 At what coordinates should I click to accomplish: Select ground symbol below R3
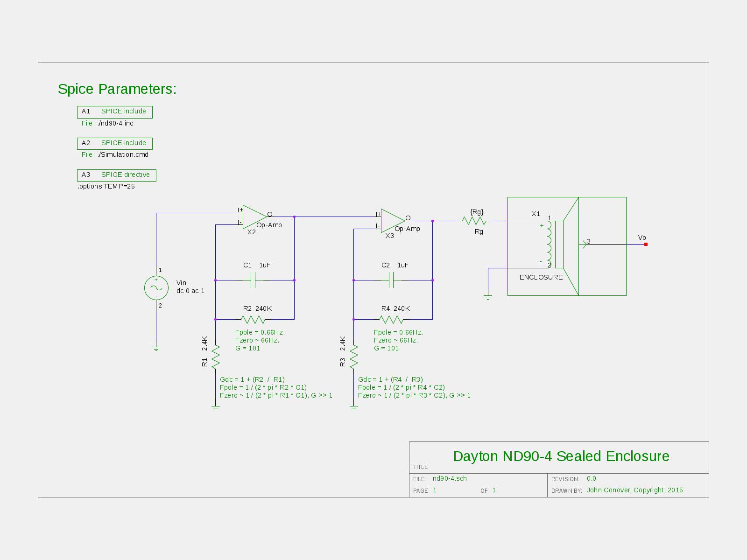(353, 408)
